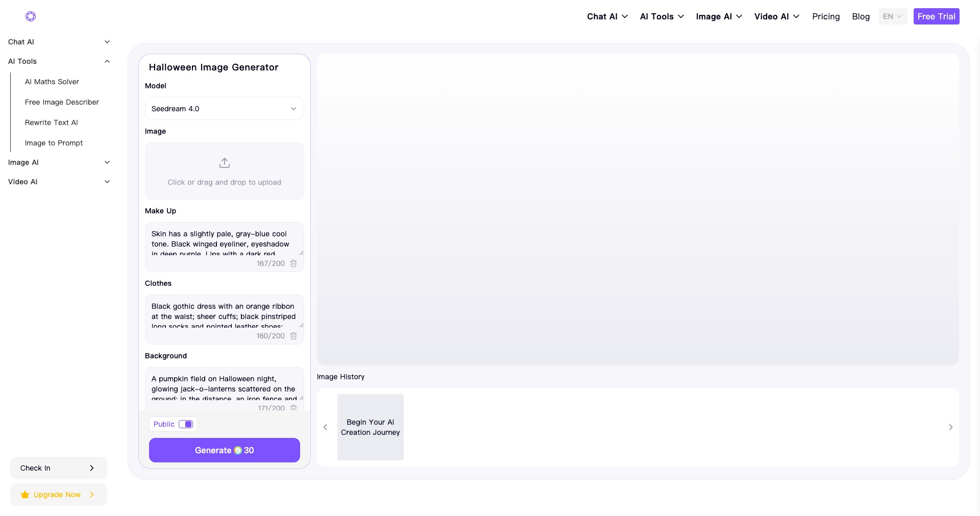Show previous items in Image History
The width and height of the screenshot is (980, 516).
point(325,427)
